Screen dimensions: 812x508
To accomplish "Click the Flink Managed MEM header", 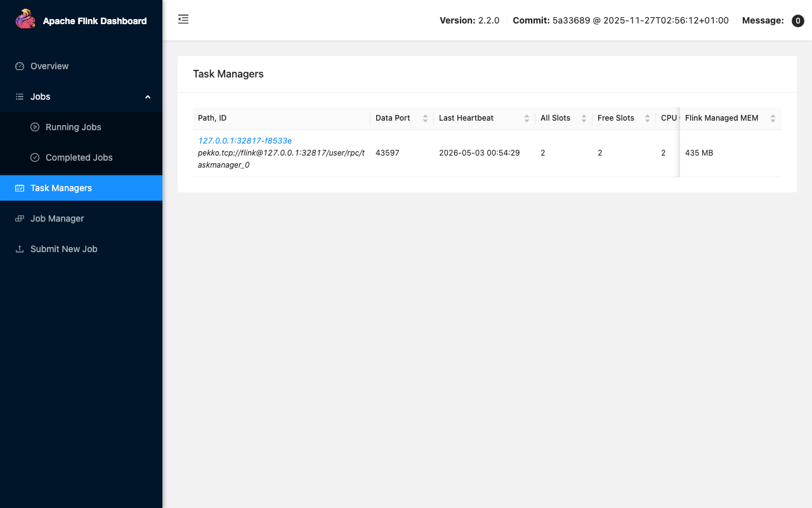I will pos(731,118).
